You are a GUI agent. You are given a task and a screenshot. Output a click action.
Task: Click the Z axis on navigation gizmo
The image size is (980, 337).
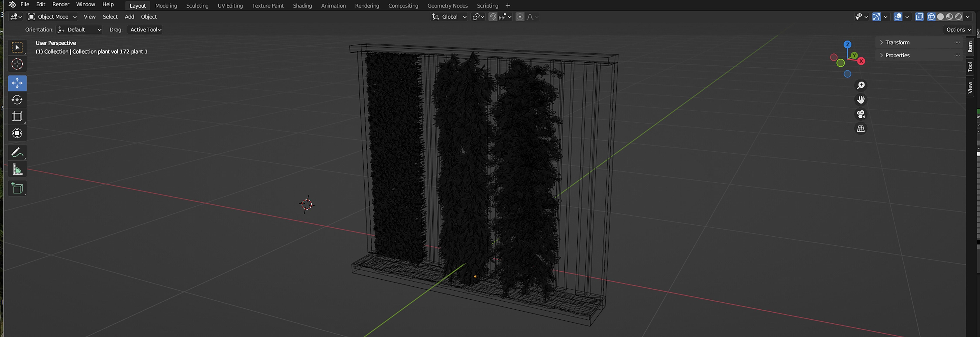click(x=847, y=45)
